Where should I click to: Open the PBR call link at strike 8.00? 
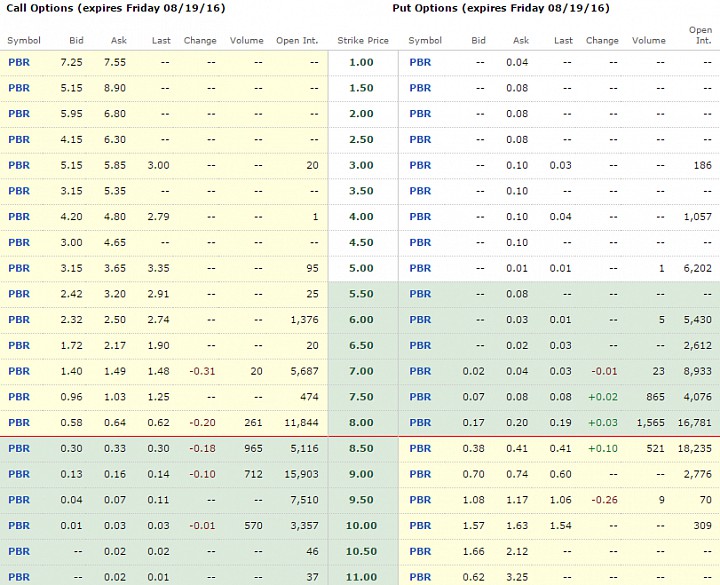click(19, 422)
